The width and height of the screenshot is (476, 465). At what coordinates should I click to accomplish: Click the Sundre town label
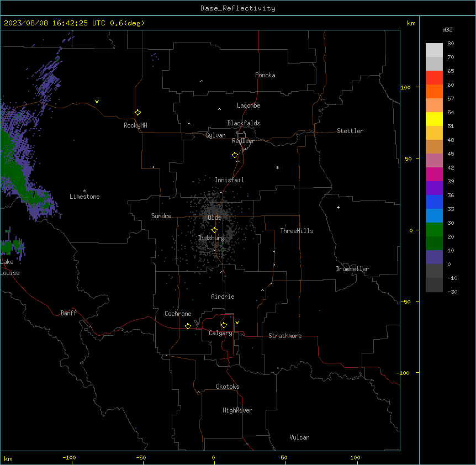161,216
